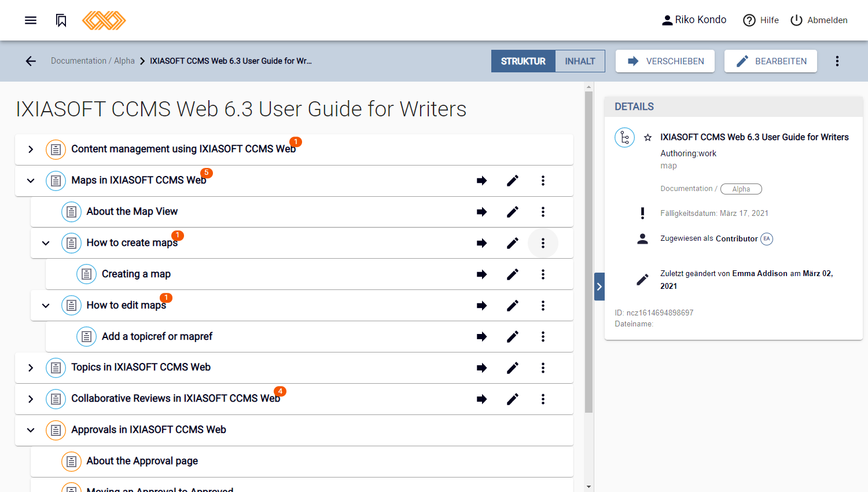Screen dimensions: 868x492
Task: Click move arrow for About the Map View
Action: coord(481,212)
